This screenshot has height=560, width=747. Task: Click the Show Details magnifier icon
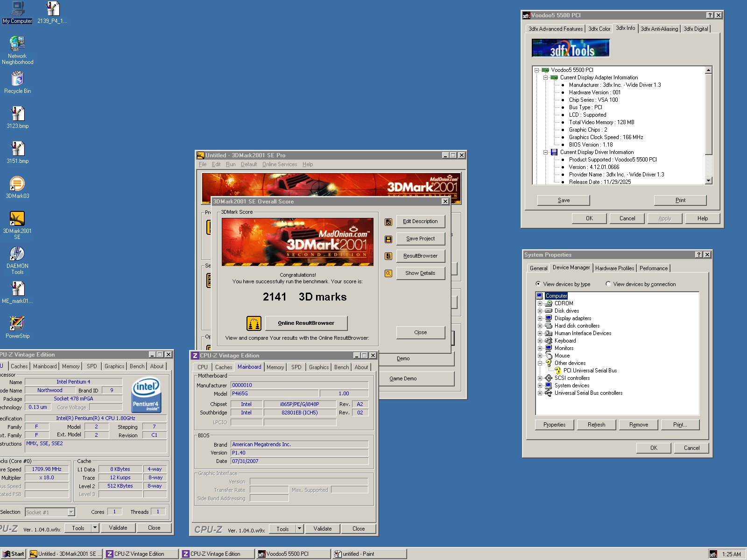388,273
